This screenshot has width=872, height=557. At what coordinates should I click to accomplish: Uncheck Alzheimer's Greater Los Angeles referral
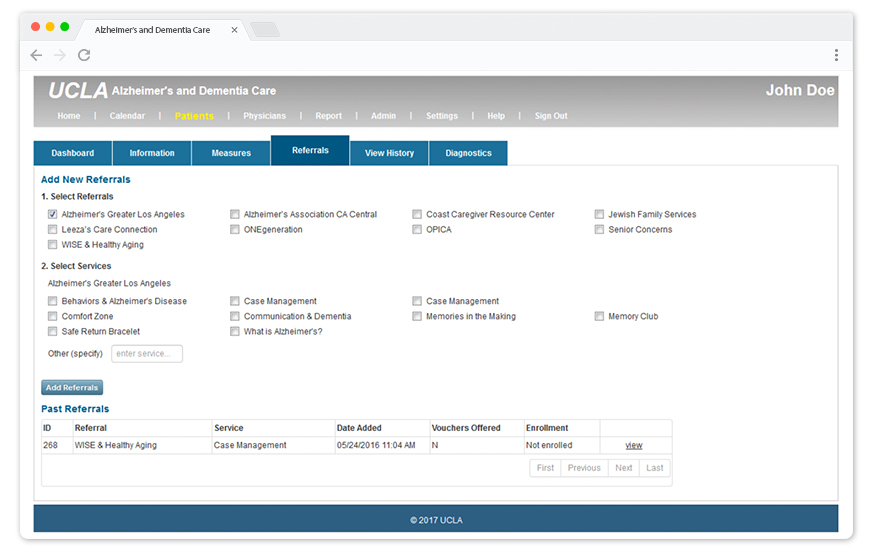(x=52, y=214)
